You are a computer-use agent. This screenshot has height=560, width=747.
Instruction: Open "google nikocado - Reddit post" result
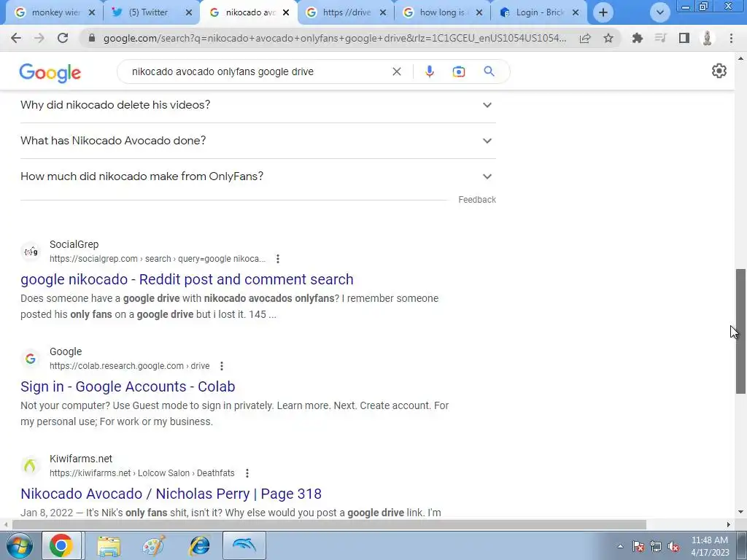187,279
